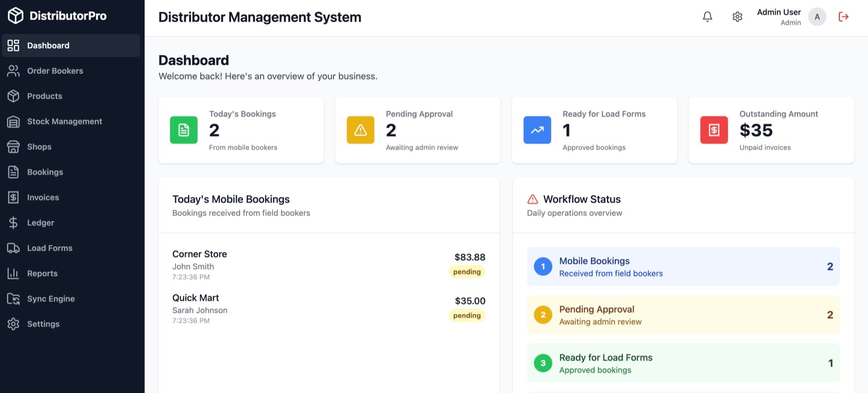This screenshot has width=868, height=393.
Task: Click the Settings gear icon in sidebar
Action: point(14,324)
